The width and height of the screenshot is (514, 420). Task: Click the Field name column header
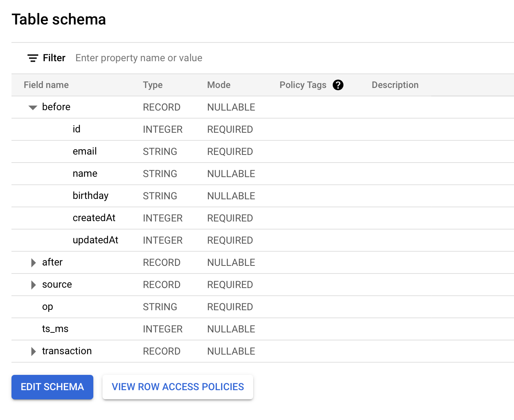pyautogui.click(x=46, y=85)
